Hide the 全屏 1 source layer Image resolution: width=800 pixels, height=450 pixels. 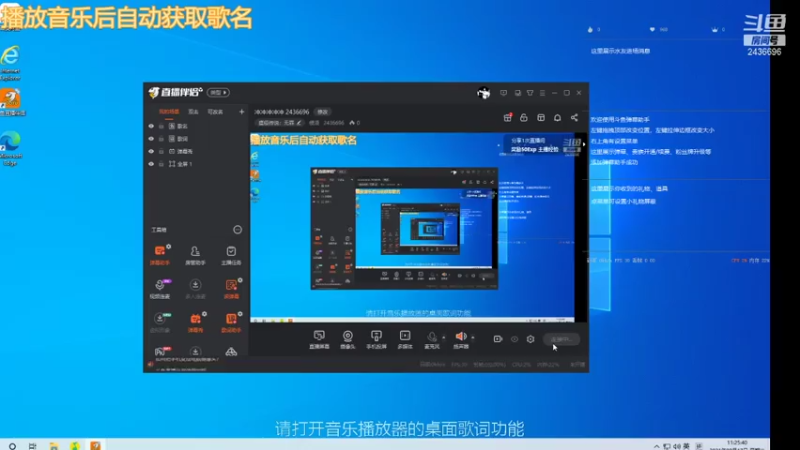click(151, 164)
